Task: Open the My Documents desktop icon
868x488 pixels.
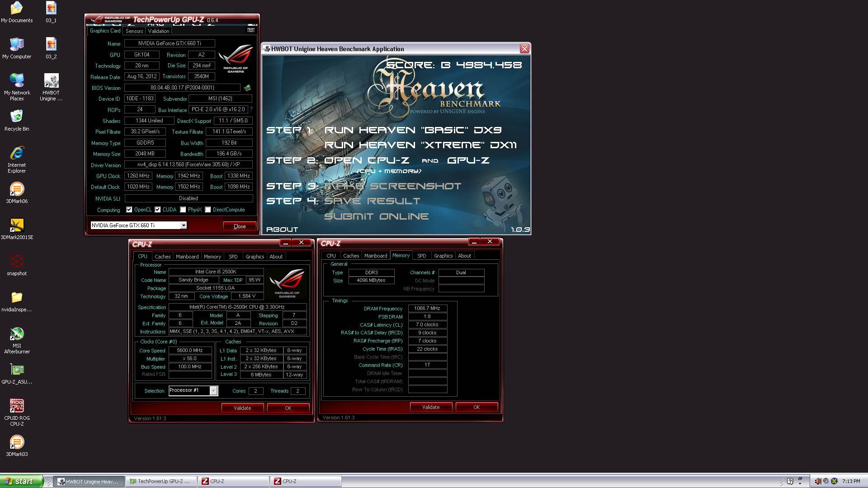Action: (17, 12)
